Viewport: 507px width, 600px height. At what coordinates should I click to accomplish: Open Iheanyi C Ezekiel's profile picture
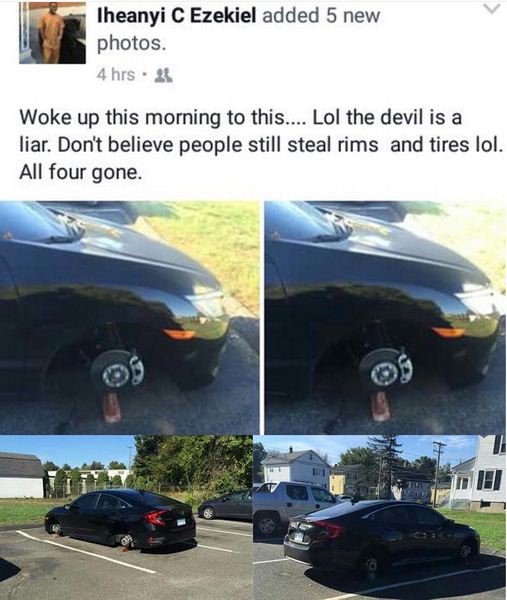[x=52, y=32]
